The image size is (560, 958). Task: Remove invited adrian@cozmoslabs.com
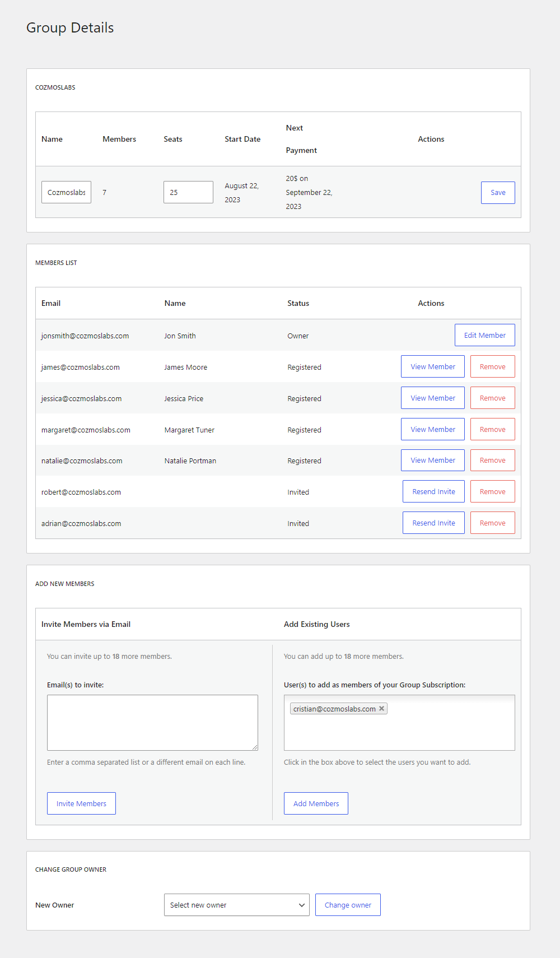493,523
